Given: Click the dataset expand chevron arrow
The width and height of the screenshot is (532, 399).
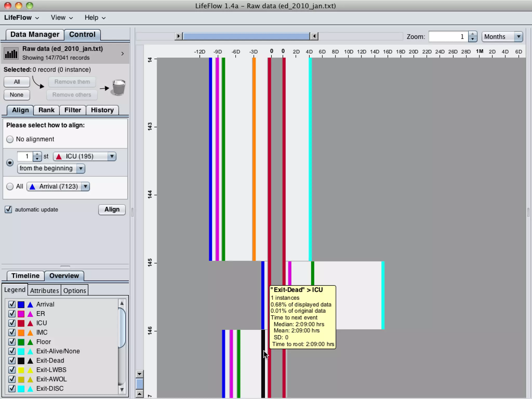Looking at the screenshot, I should (123, 54).
